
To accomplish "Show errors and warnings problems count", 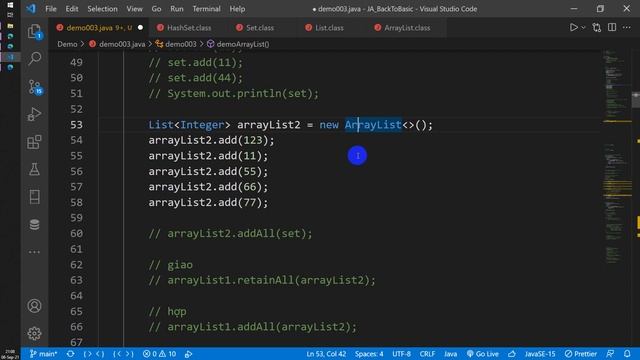I will tap(159, 354).
